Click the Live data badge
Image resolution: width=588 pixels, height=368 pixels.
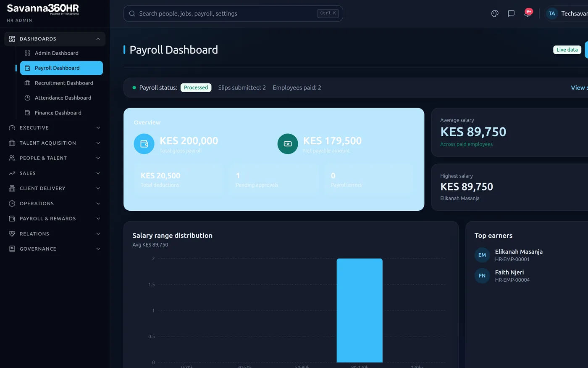(567, 50)
